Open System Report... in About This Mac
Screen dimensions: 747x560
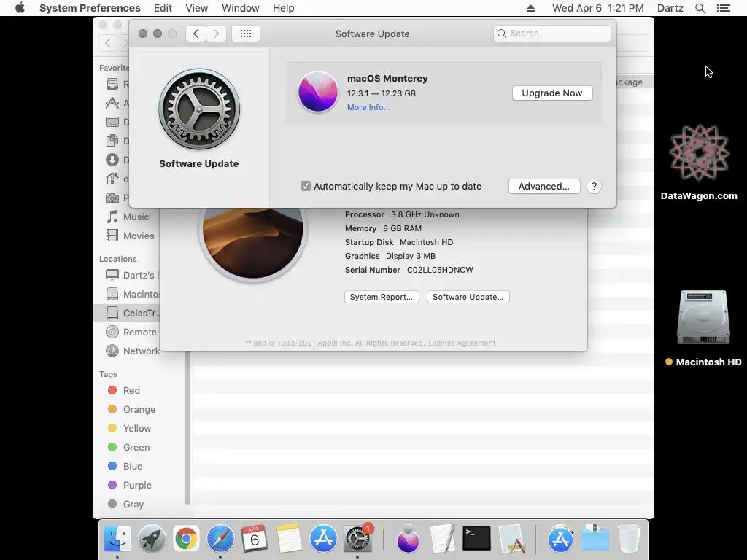382,297
